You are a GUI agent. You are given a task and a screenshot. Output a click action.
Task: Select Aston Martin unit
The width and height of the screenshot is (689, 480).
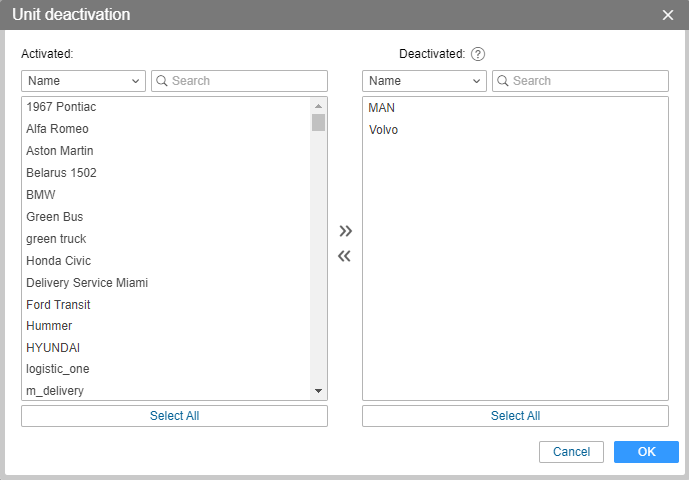click(x=60, y=151)
